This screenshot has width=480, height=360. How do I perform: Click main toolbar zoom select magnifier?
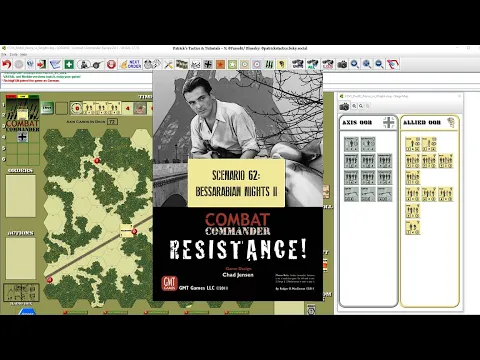[x=367, y=64]
